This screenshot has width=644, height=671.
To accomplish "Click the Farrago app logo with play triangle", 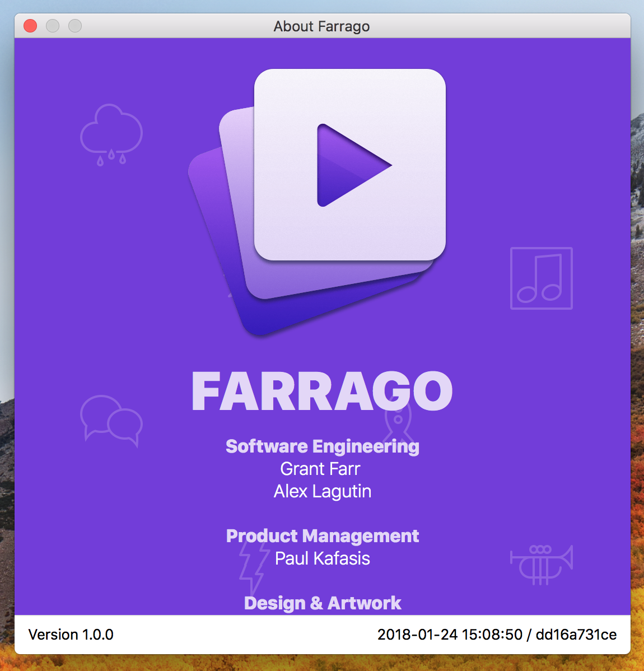I will tap(317, 202).
